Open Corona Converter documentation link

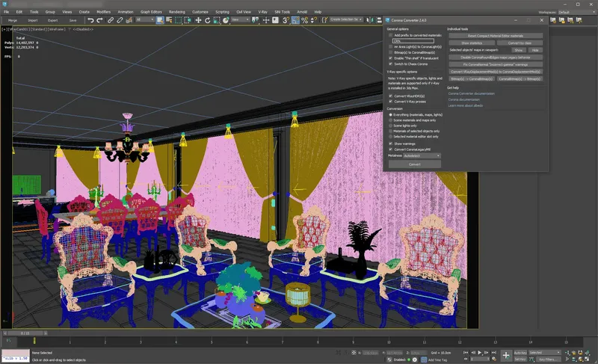(x=471, y=93)
